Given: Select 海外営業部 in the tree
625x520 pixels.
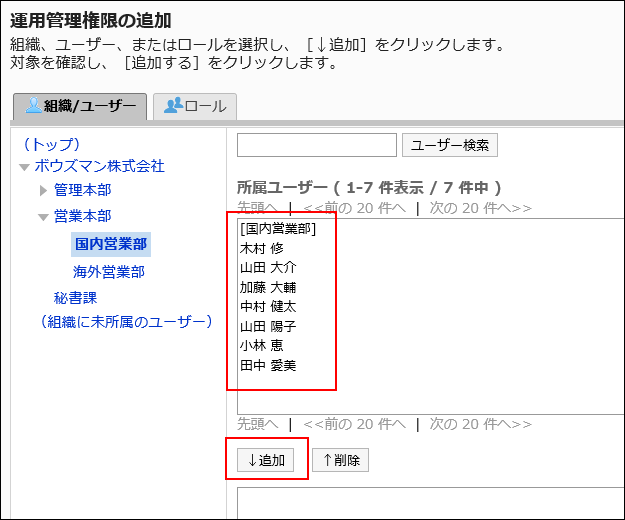Looking at the screenshot, I should coord(109,272).
